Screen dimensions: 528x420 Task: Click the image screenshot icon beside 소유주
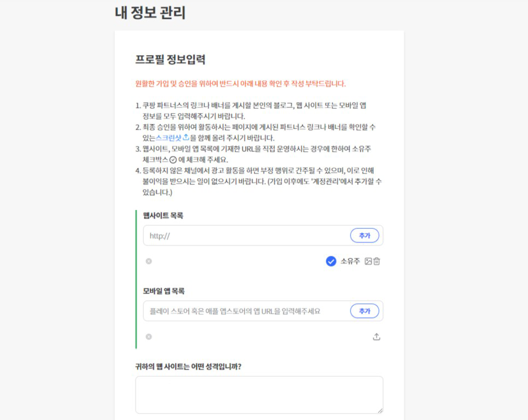[x=368, y=261]
